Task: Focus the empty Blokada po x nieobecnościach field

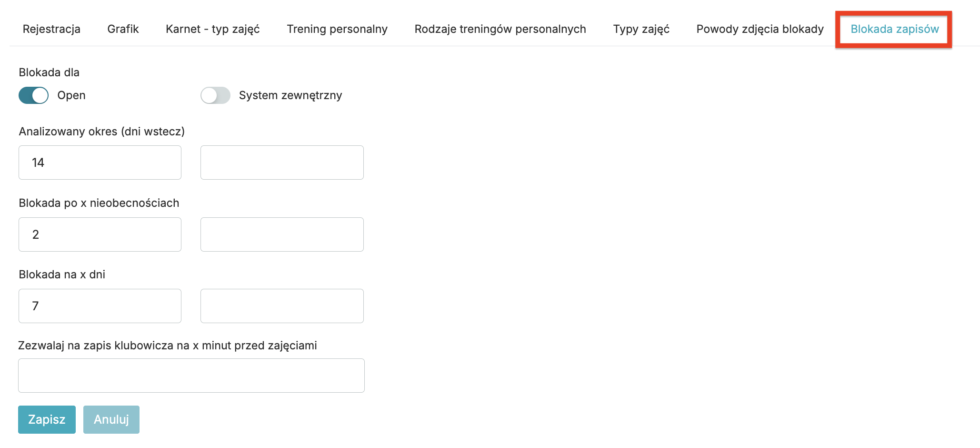Action: click(282, 234)
